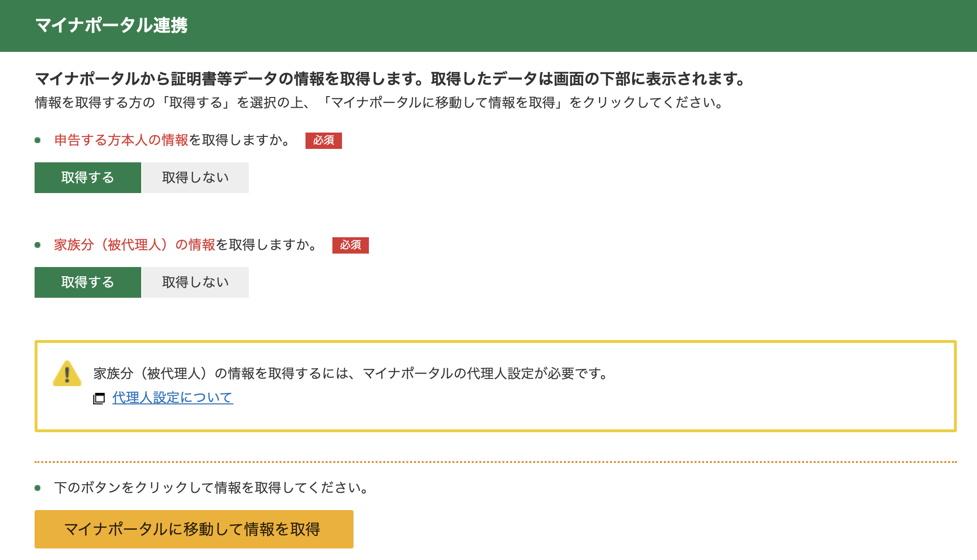This screenshot has height=560, width=977.
Task: Click the bold heading about 証明書等データ
Action: pyautogui.click(x=391, y=79)
